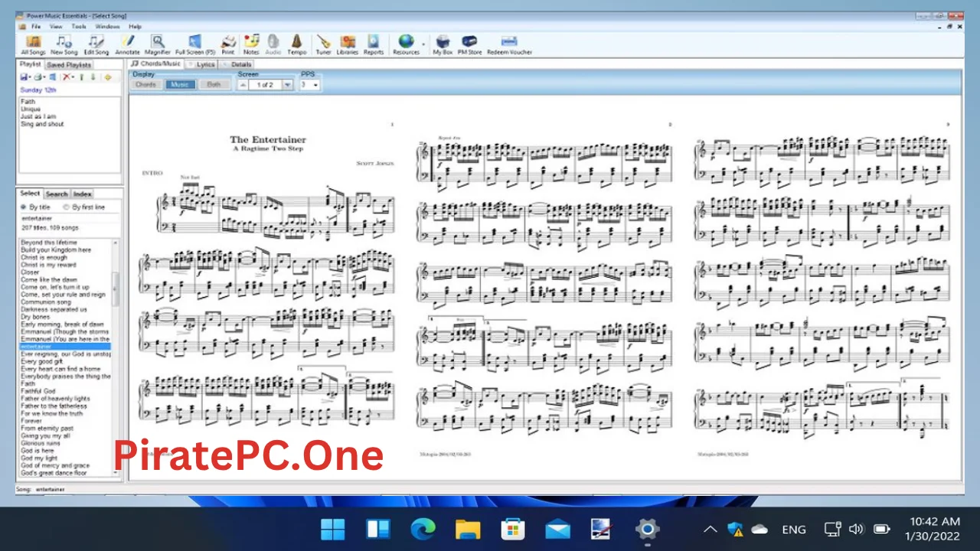Screen dimensions: 980x551
Task: Open Edit Song from toolbar
Action: point(96,44)
